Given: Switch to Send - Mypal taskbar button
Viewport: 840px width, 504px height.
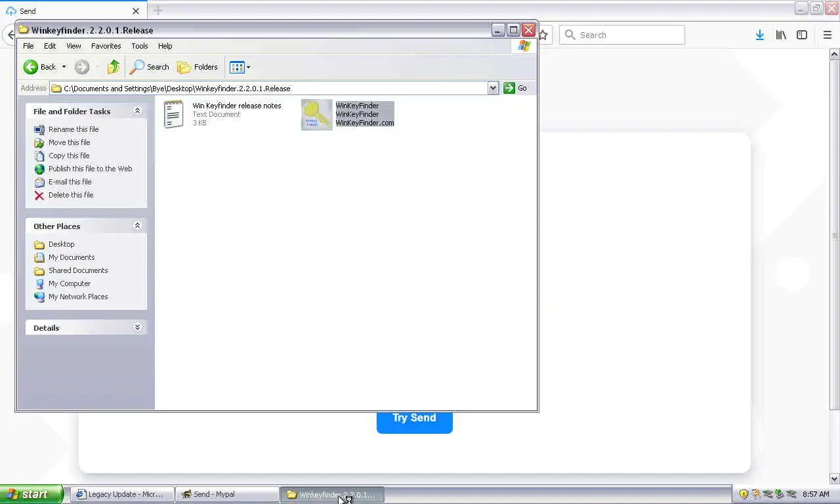Looking at the screenshot, I should (227, 494).
